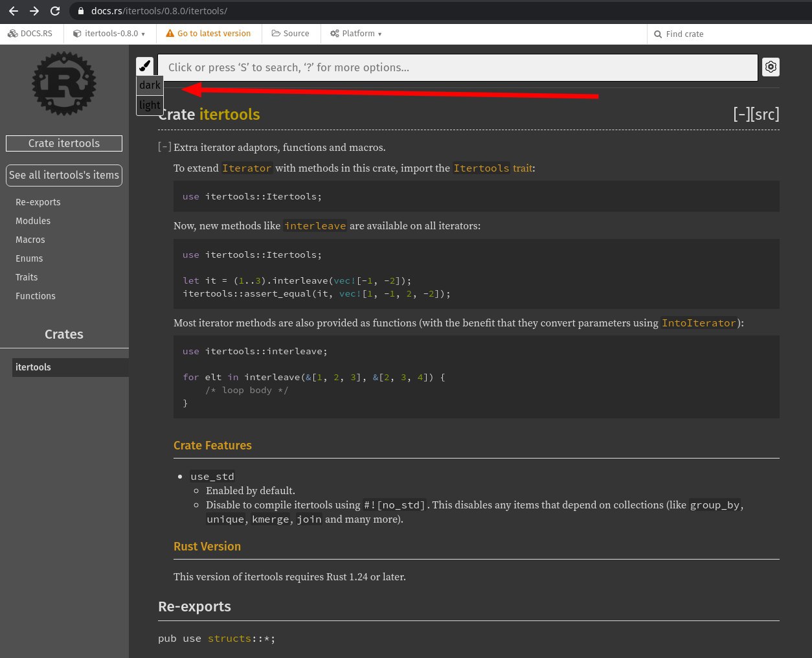
Task: Collapse the crate description with [-] toggle
Action: pyautogui.click(x=165, y=147)
